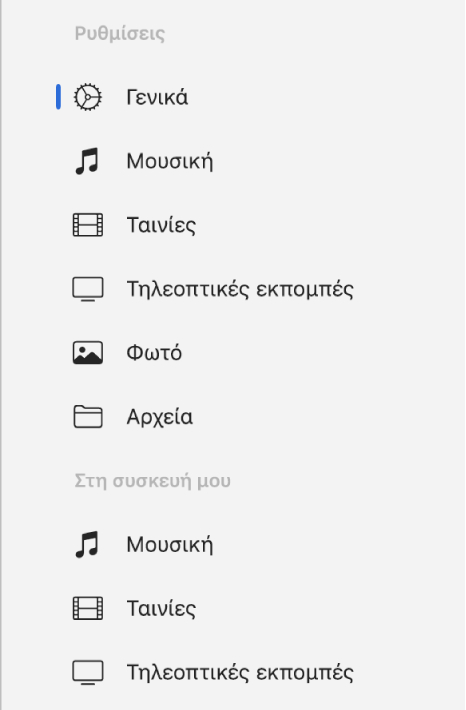Click the music note icon under Στη συσκευή μου

87,544
